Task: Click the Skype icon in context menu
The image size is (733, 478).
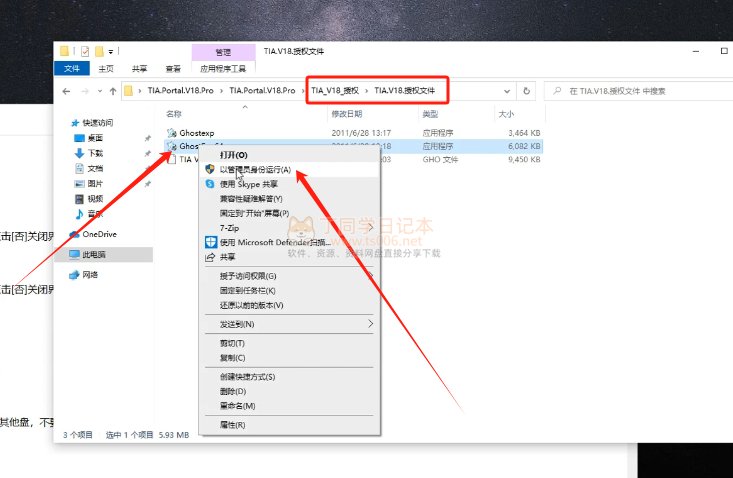Action: (211, 184)
